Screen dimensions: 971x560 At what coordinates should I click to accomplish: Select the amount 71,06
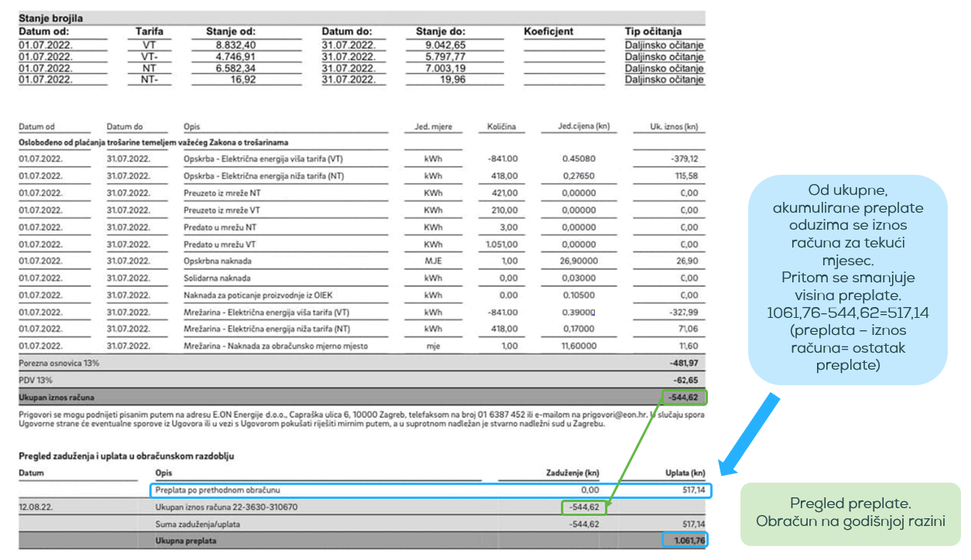[689, 330]
